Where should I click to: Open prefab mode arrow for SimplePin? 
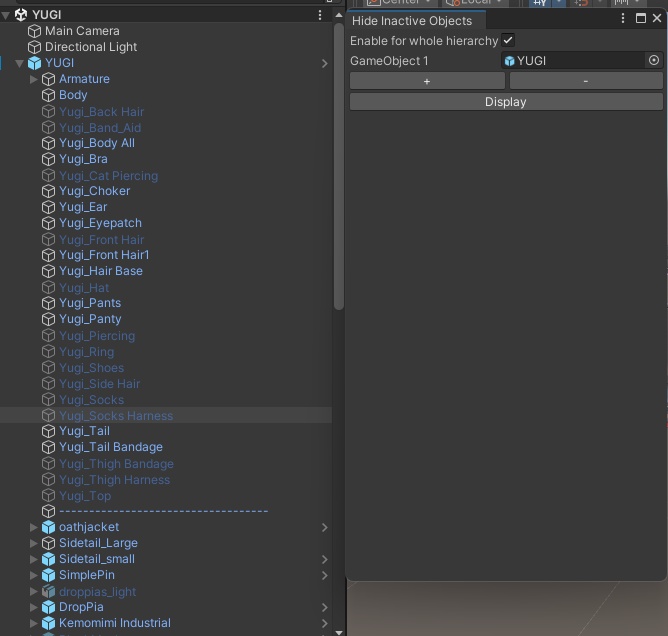[x=325, y=576]
